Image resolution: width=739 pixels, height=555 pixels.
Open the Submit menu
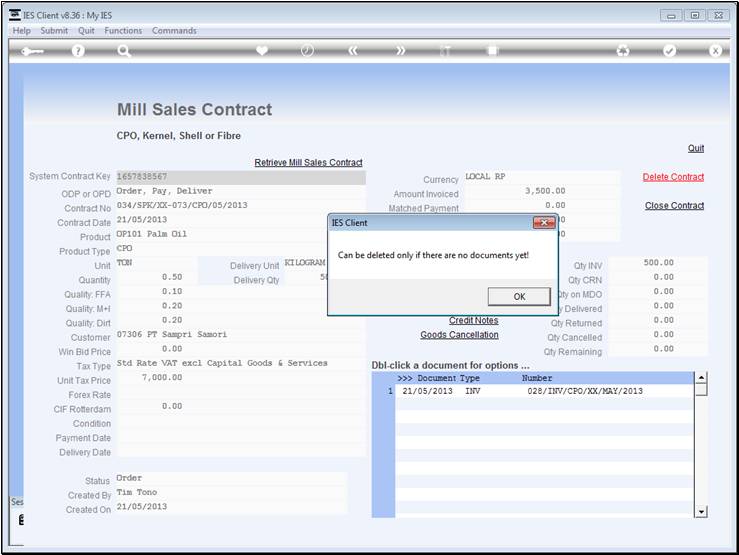coord(54,31)
